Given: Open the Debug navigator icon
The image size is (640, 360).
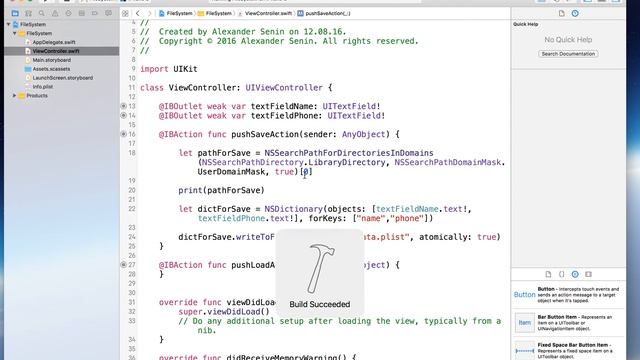Looking at the screenshot, I should (x=82, y=13).
